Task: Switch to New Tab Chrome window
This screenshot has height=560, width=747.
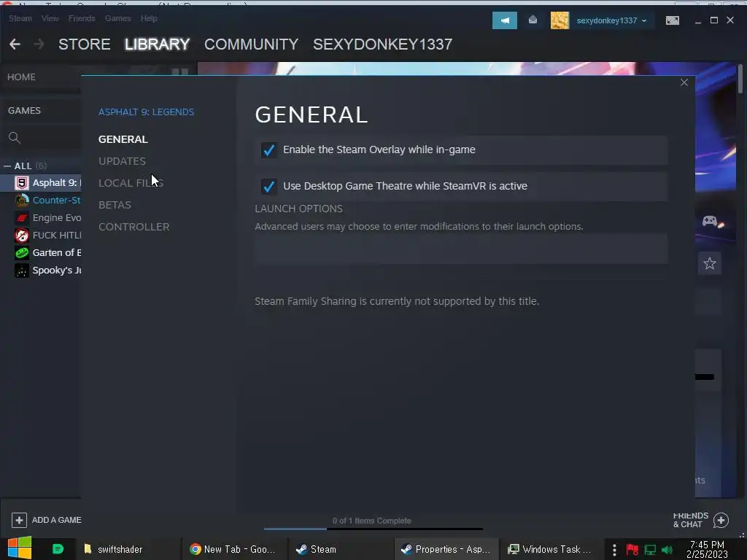Action: tap(233, 550)
